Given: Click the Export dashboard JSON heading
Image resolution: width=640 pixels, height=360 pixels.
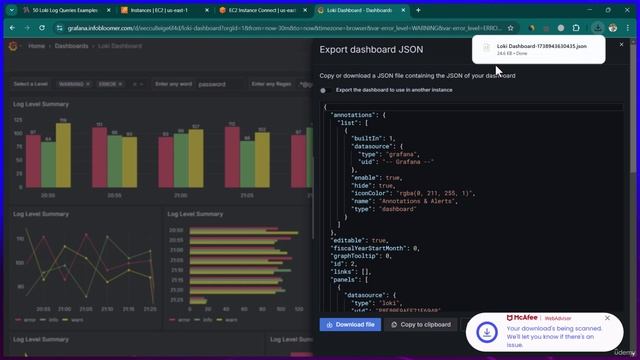Looking at the screenshot, I should [x=371, y=49].
